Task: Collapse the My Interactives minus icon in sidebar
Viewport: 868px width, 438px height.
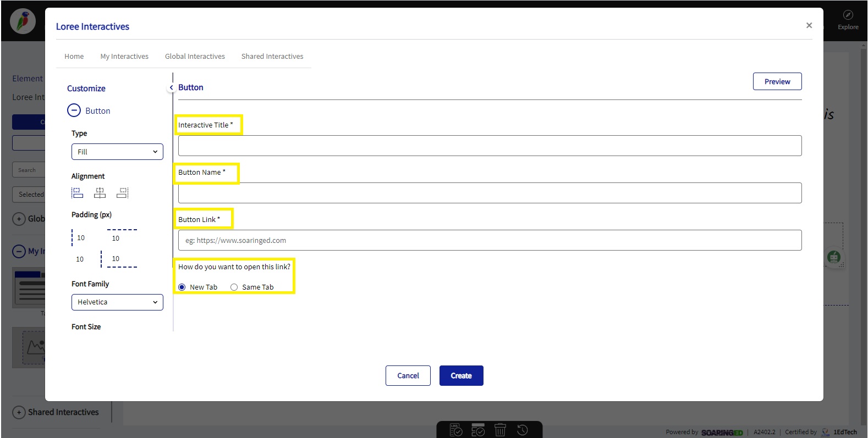Action: click(x=19, y=251)
